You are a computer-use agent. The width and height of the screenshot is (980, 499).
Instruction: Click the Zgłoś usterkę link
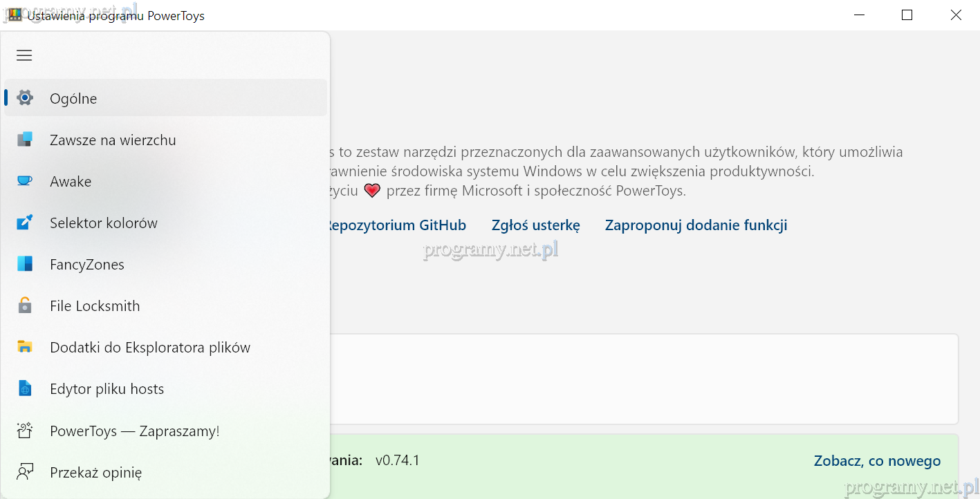click(x=535, y=225)
